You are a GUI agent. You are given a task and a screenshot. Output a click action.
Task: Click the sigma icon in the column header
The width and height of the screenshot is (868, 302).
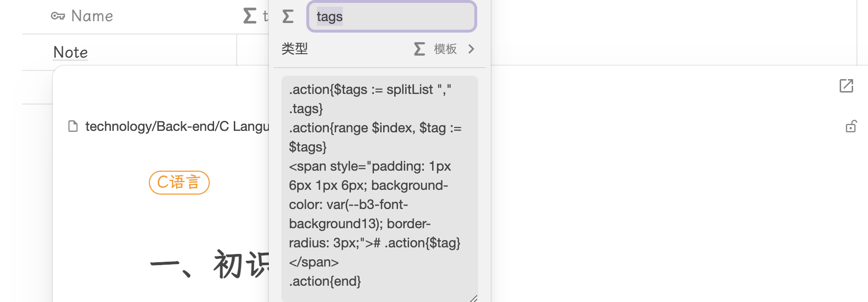coord(250,16)
